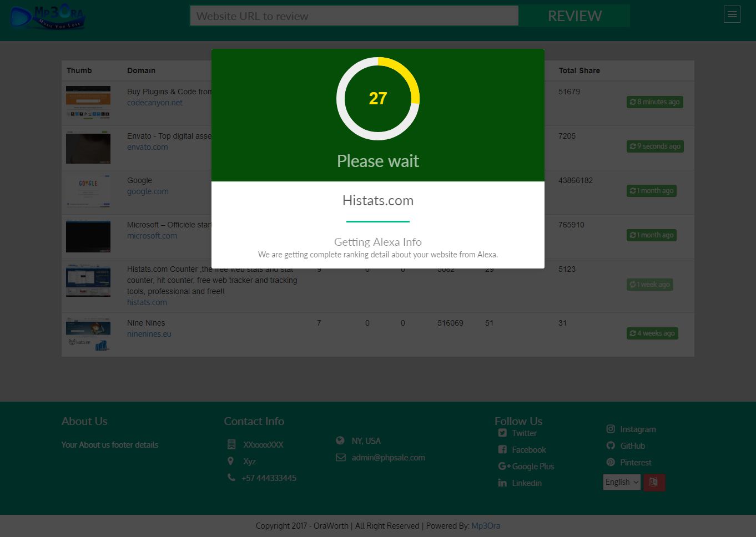Open the envato.com link
This screenshot has height=537, width=756.
click(x=148, y=147)
